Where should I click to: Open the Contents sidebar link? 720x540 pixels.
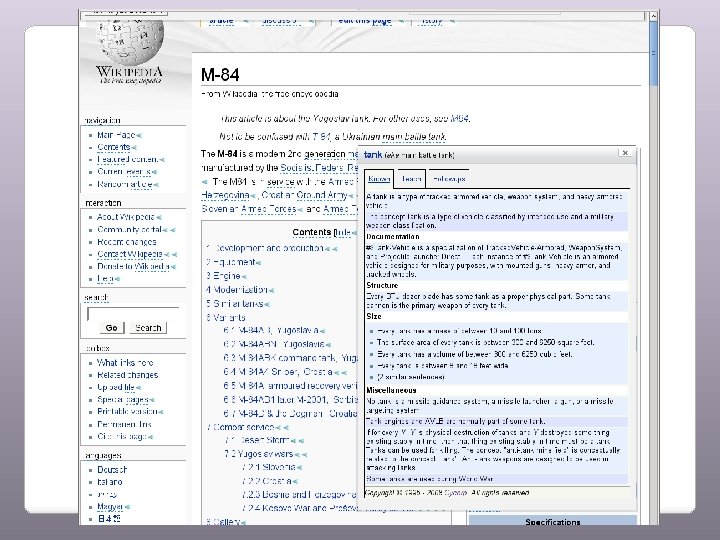point(113,147)
